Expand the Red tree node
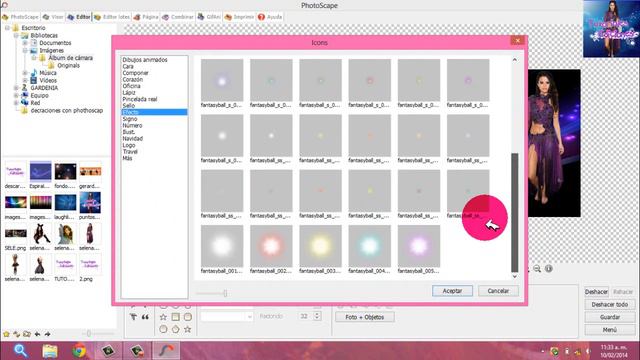 coord(16,103)
